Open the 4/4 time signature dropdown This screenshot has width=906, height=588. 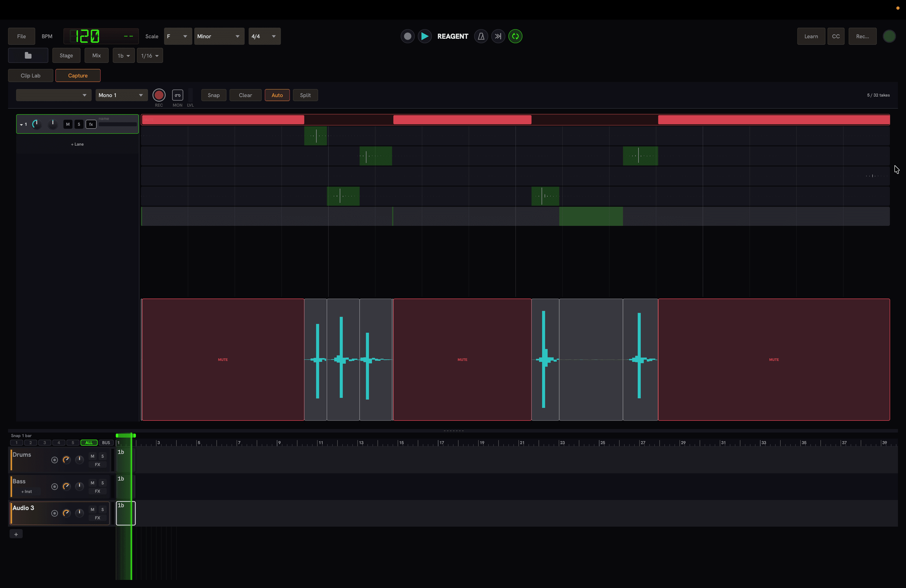pos(265,36)
